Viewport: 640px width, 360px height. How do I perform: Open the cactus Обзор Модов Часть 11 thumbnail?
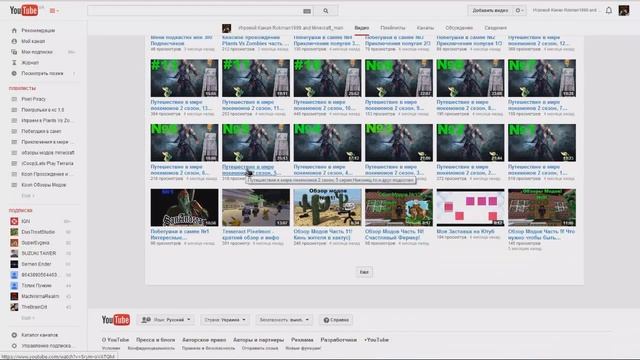coord(327,207)
